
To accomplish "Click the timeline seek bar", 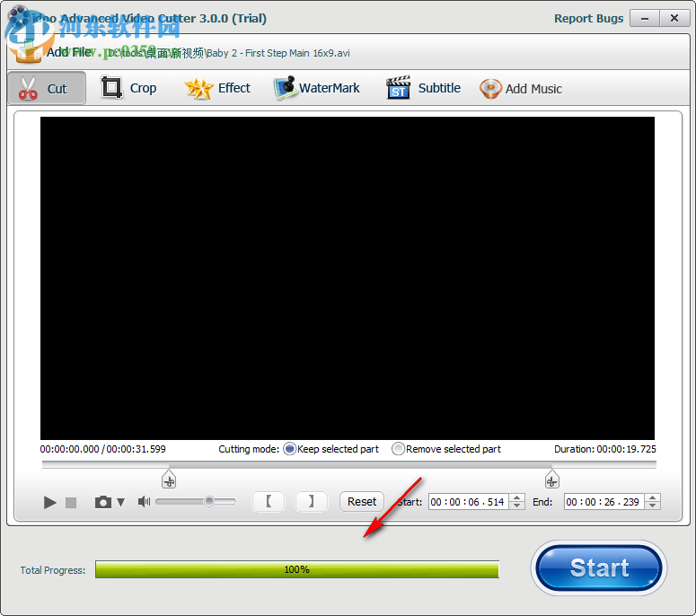I will 348,464.
